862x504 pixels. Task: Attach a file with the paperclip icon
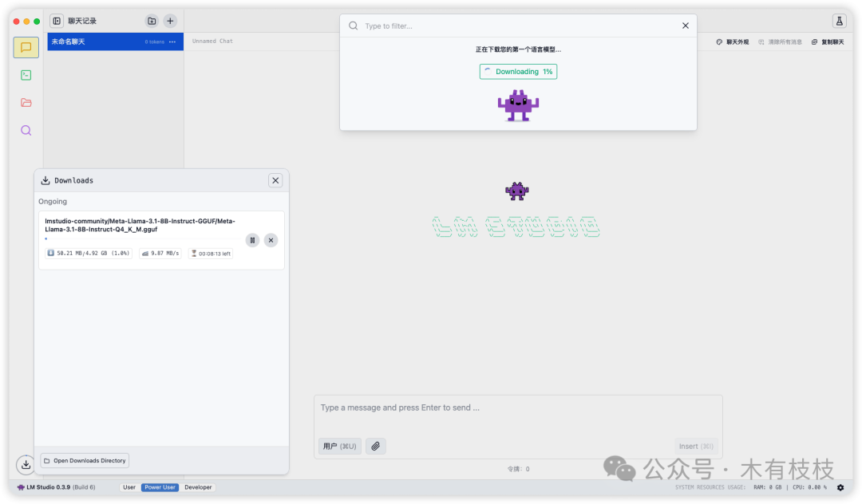[375, 447]
